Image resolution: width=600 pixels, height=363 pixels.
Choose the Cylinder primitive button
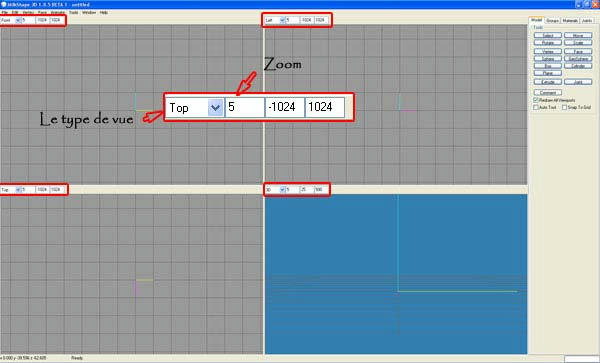pos(578,66)
